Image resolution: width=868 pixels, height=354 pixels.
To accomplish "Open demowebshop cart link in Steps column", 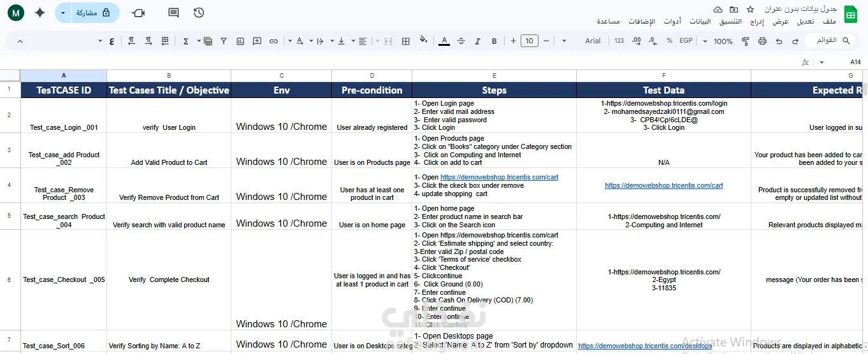I will point(499,178).
